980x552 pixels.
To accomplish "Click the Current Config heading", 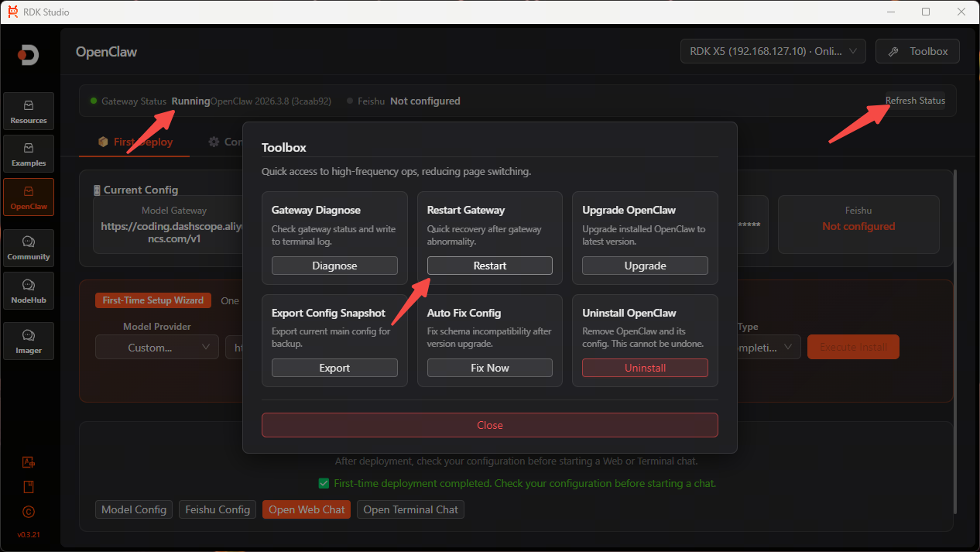I will (141, 190).
